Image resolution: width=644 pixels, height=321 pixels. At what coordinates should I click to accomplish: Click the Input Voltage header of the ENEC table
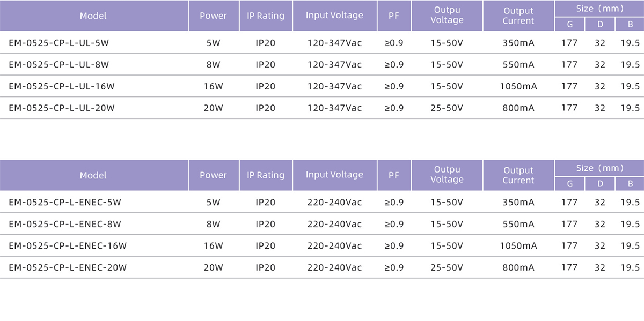(x=334, y=175)
